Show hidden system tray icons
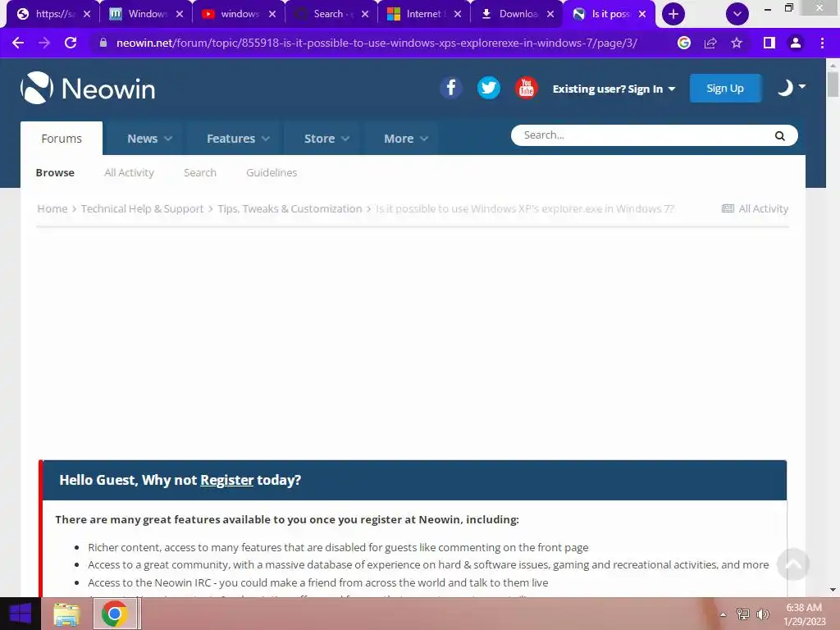Screen dimensions: 840x630 [723, 614]
